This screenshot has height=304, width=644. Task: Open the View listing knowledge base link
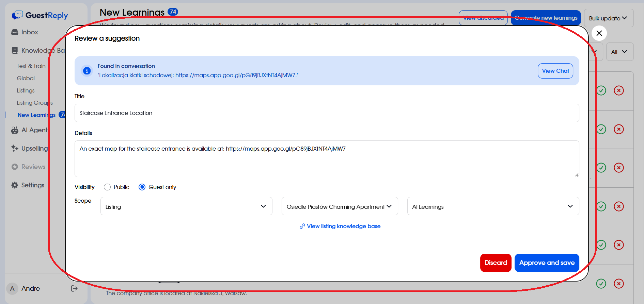pos(343,226)
